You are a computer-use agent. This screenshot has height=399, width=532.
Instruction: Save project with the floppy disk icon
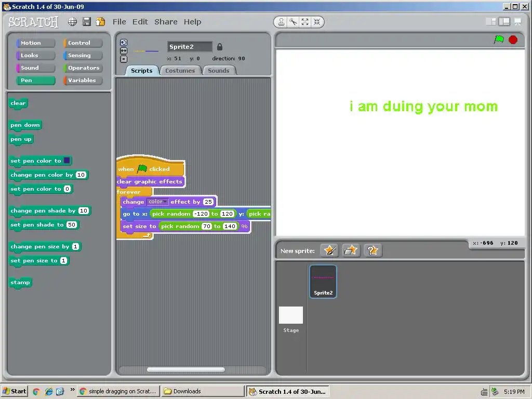87,22
